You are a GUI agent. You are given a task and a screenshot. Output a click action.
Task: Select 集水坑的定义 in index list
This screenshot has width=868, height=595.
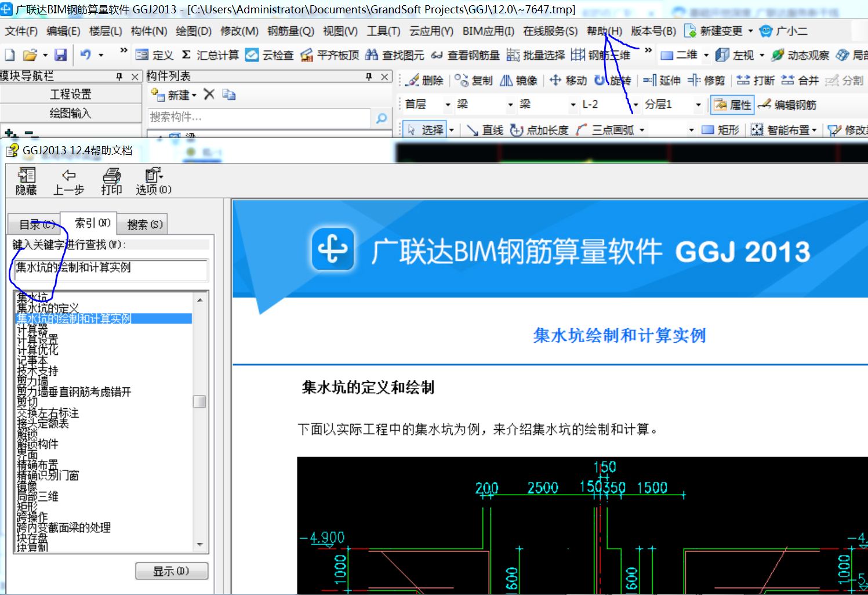(x=48, y=308)
